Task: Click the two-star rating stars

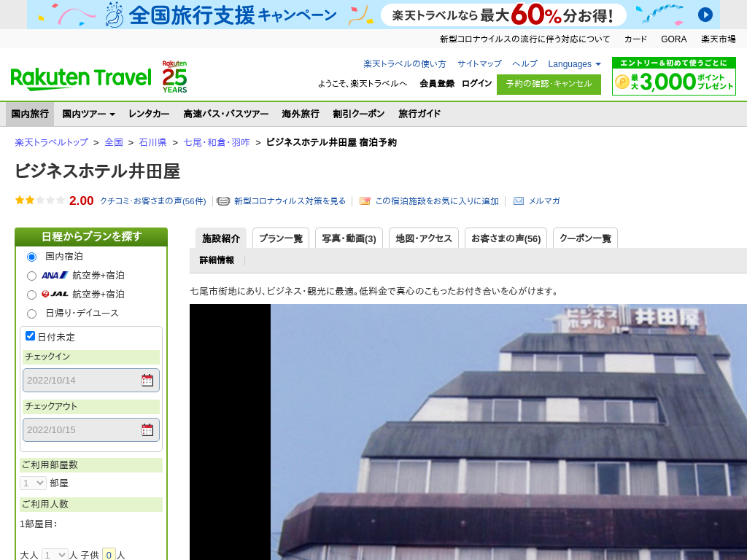Action: click(39, 201)
